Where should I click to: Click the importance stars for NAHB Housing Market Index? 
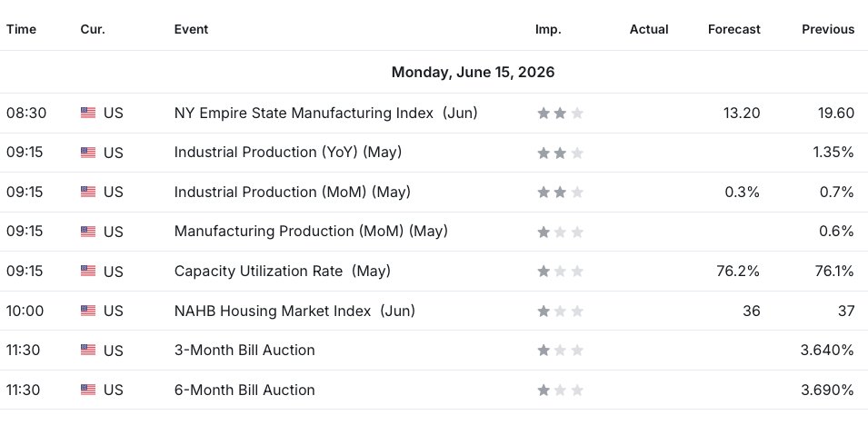tap(560, 311)
